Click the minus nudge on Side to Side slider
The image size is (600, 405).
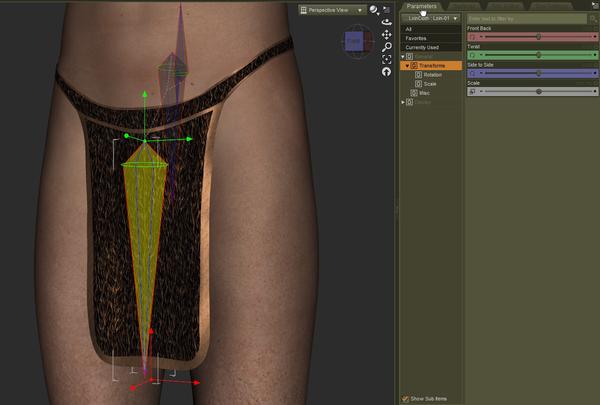point(481,73)
